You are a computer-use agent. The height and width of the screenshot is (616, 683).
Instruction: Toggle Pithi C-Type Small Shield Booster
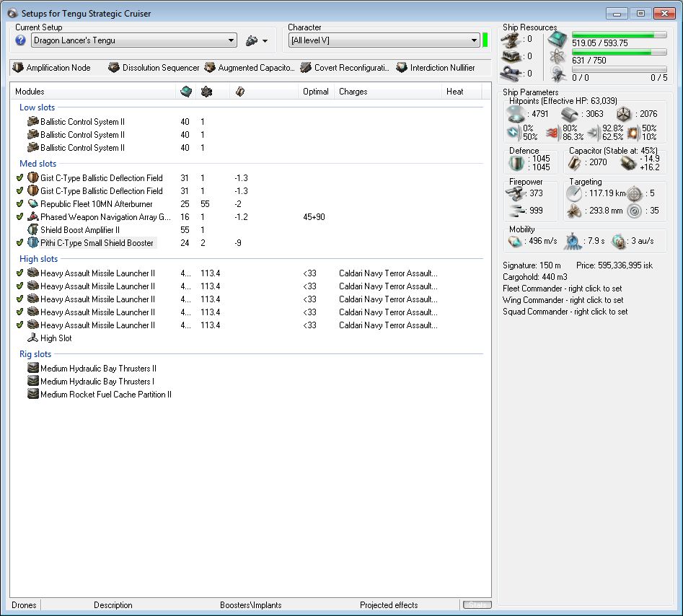click(x=19, y=242)
